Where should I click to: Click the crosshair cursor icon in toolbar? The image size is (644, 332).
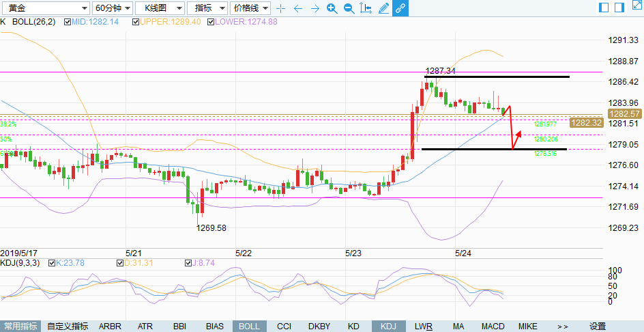click(x=280, y=8)
